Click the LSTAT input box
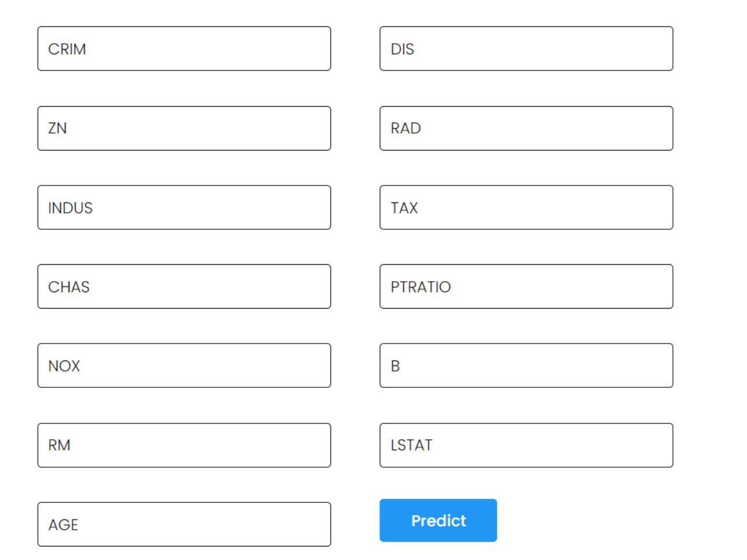Screen dimensions: 747x560 click(x=526, y=445)
